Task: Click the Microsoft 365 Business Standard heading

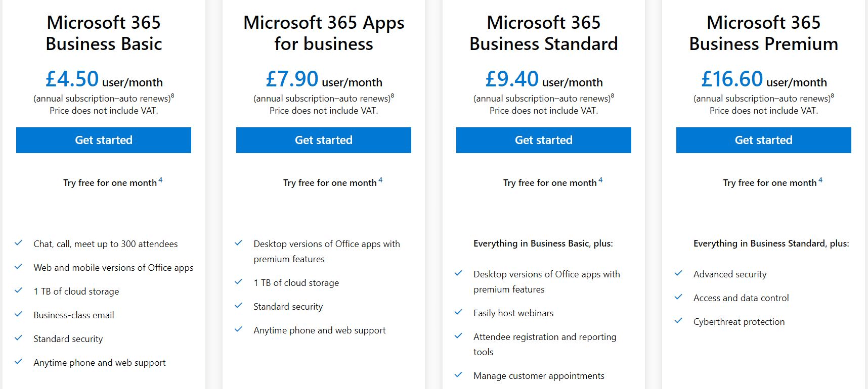Action: click(x=544, y=33)
